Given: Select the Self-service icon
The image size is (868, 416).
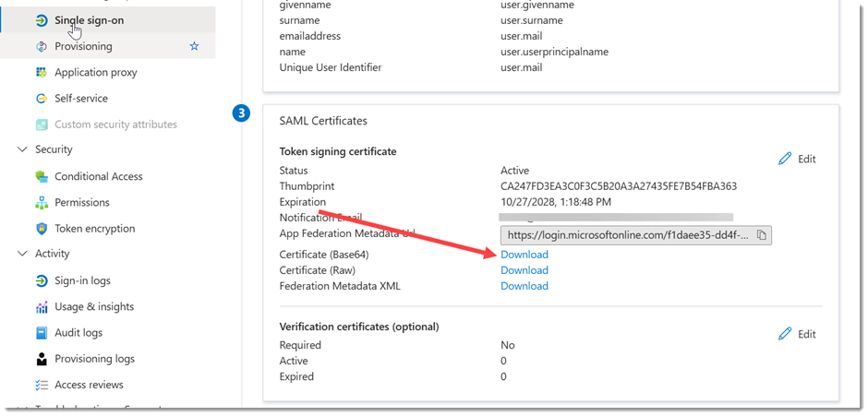Looking at the screenshot, I should [42, 99].
